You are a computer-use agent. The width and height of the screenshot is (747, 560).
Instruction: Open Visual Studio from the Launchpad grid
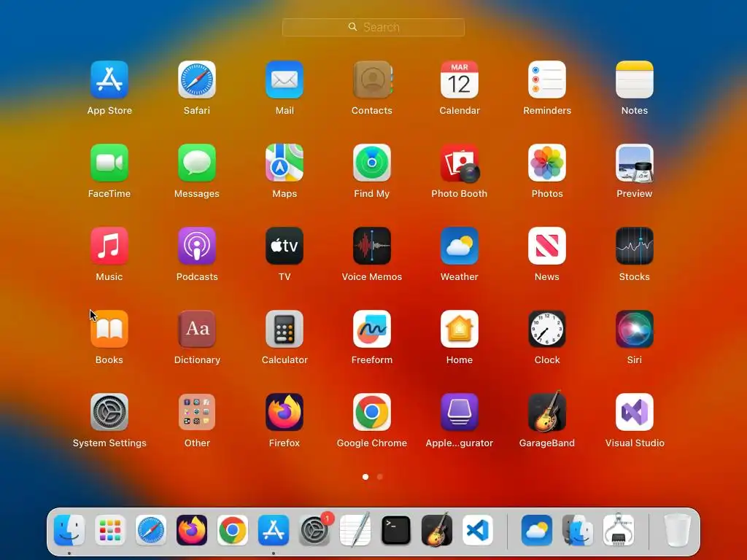635,412
